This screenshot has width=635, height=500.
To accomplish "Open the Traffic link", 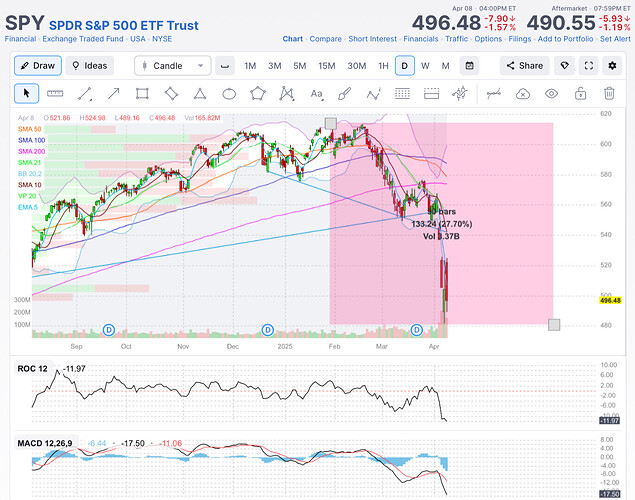I will [456, 39].
